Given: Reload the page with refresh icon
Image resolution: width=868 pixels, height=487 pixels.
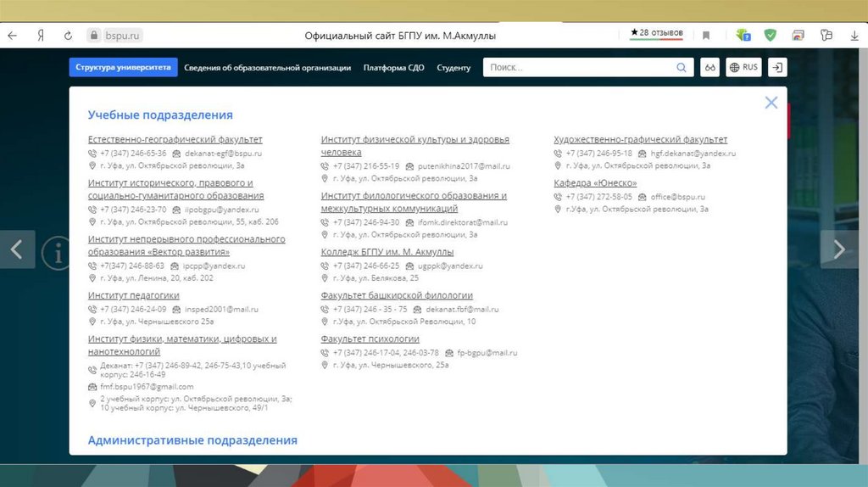Looking at the screenshot, I should point(68,36).
